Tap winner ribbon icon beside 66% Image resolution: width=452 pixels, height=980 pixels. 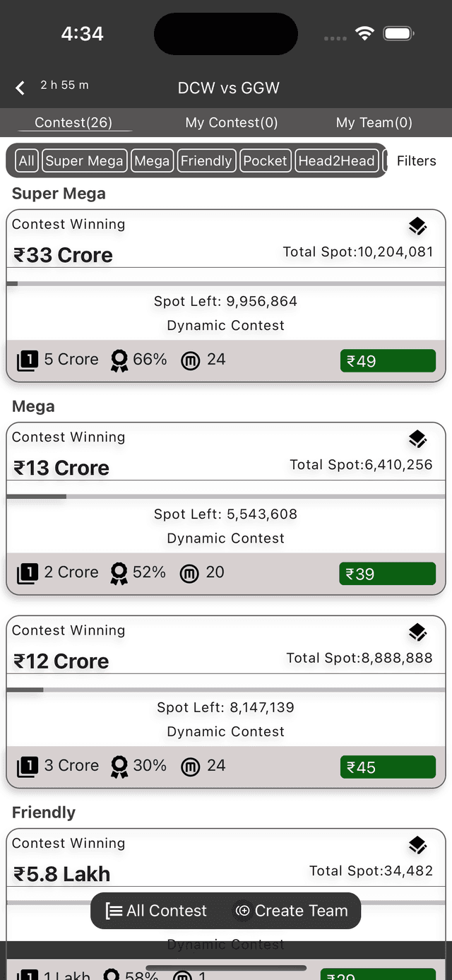(x=119, y=361)
